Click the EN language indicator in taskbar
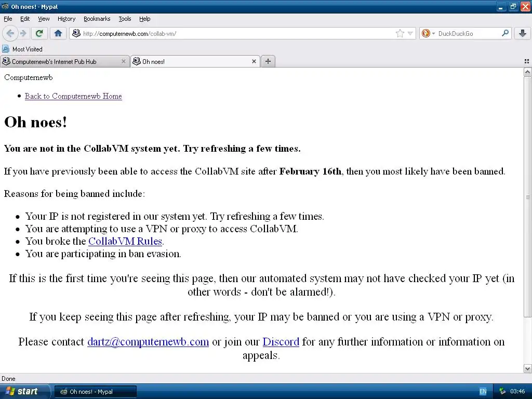Screen dimensions: 532x399 483,391
